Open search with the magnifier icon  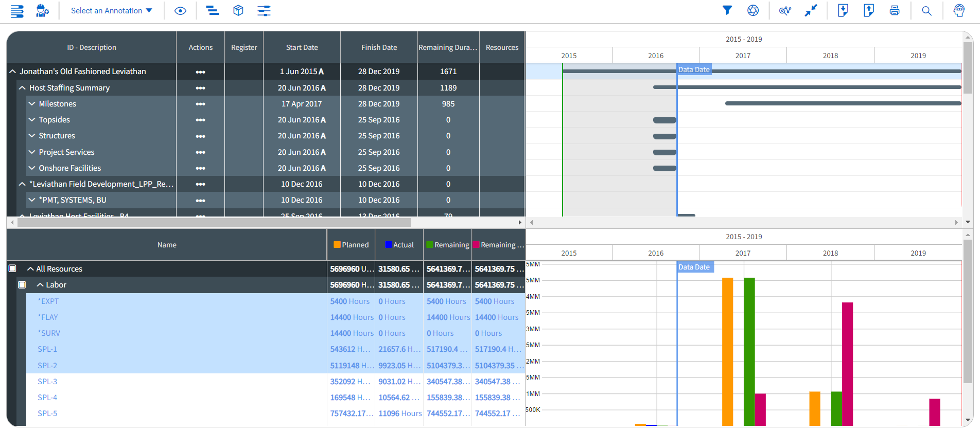click(x=926, y=11)
